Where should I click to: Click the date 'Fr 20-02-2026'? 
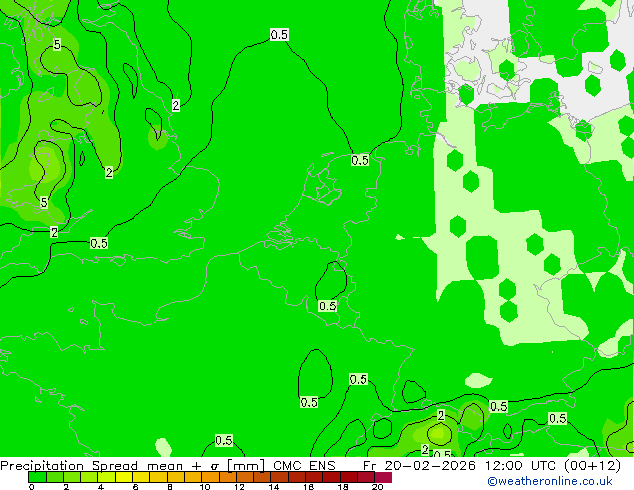[x=419, y=466]
